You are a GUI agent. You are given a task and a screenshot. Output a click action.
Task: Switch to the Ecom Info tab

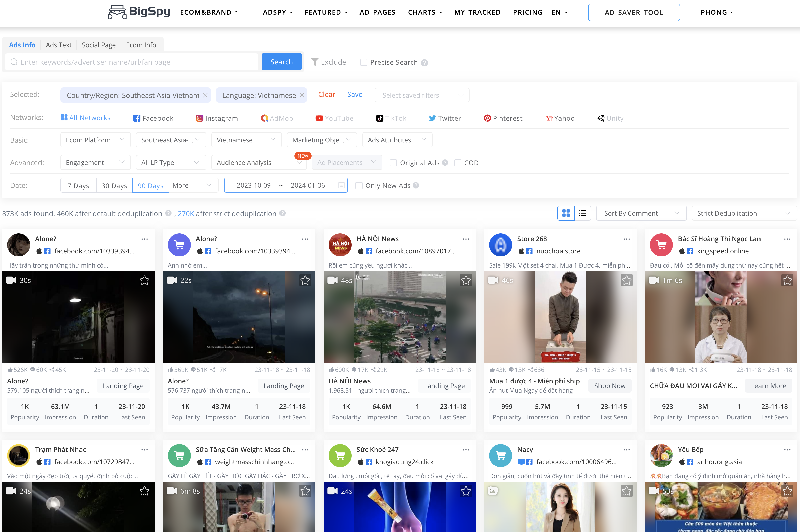141,45
